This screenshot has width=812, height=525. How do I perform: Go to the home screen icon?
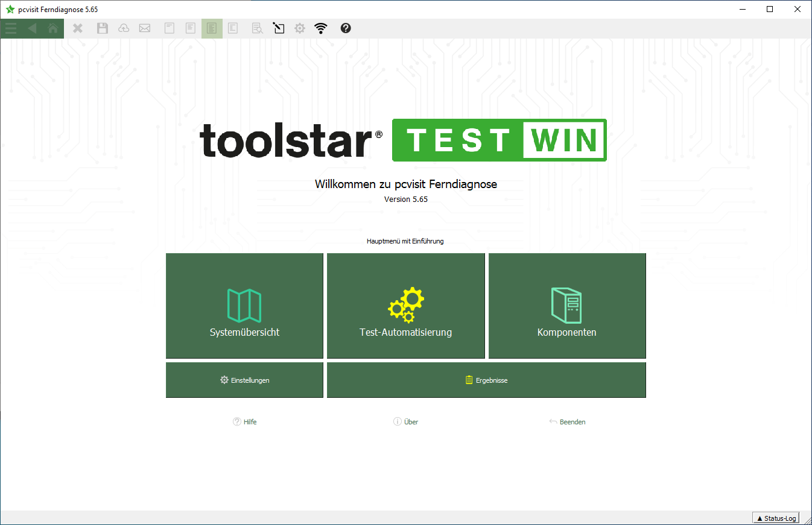coord(53,28)
